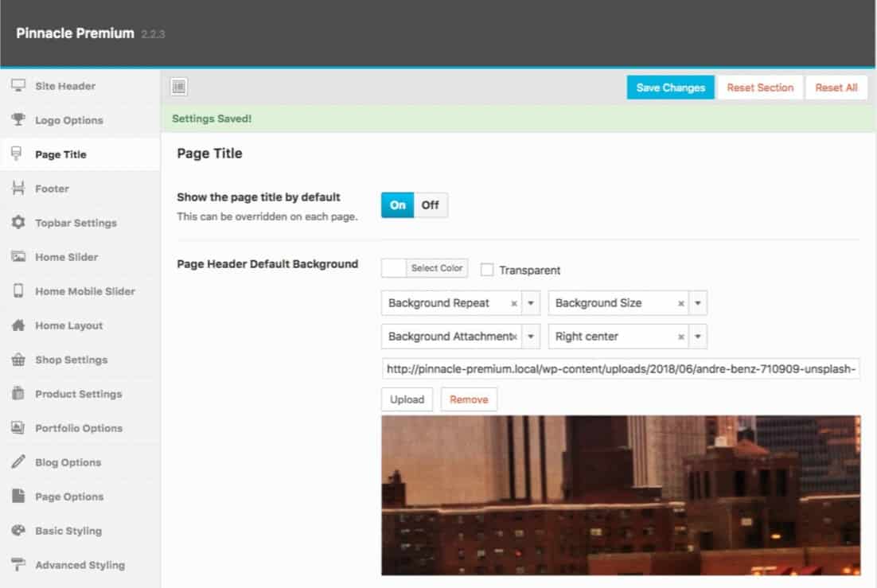Image resolution: width=877 pixels, height=588 pixels.
Task: Open Blog Options section
Action: tap(80, 461)
